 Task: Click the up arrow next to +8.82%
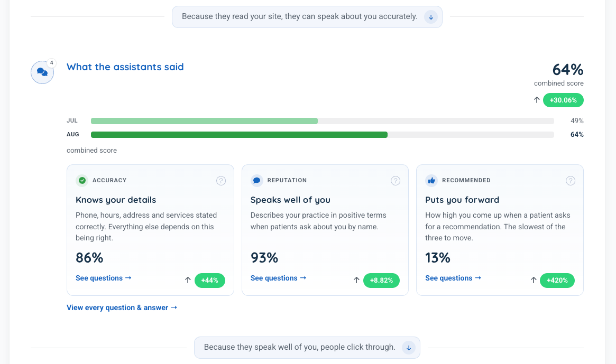click(356, 281)
